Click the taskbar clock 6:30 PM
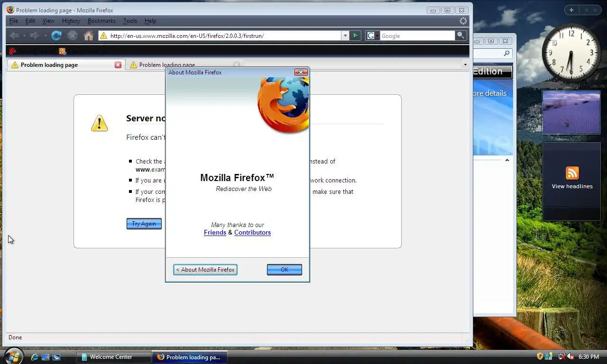607x364 pixels. point(589,356)
